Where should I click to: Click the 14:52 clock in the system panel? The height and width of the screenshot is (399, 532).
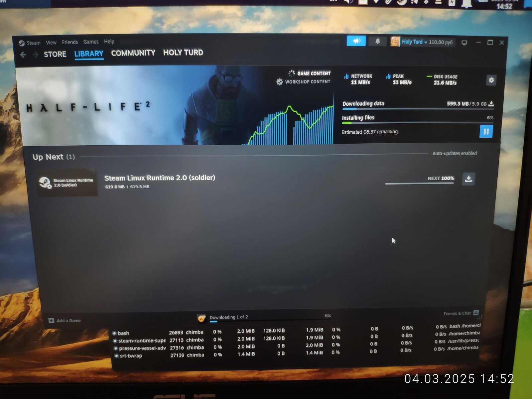tap(504, 6)
